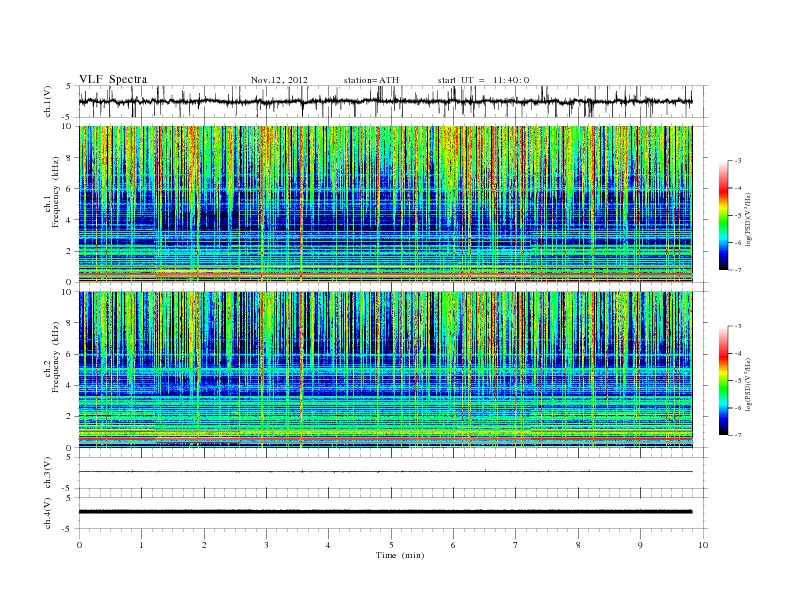The width and height of the screenshot is (792, 612).
Task: Click the 'station=ATH' label
Action: pyautogui.click(x=371, y=80)
